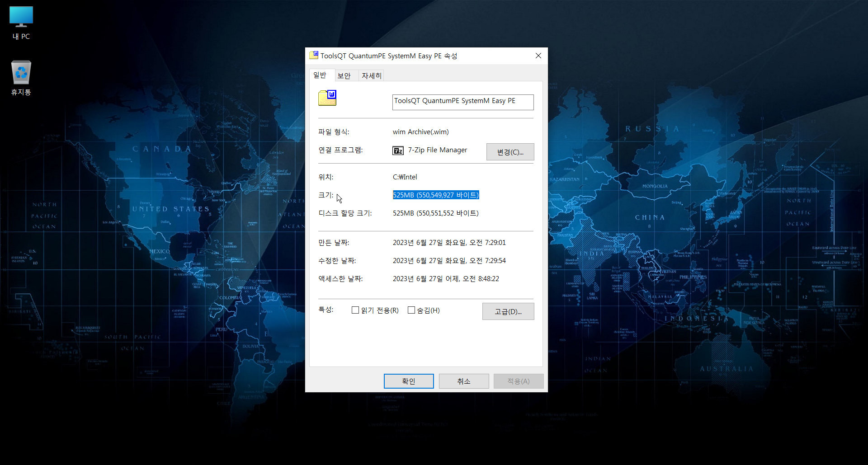
Task: Open the 내 PC desktop icon
Action: (x=21, y=23)
